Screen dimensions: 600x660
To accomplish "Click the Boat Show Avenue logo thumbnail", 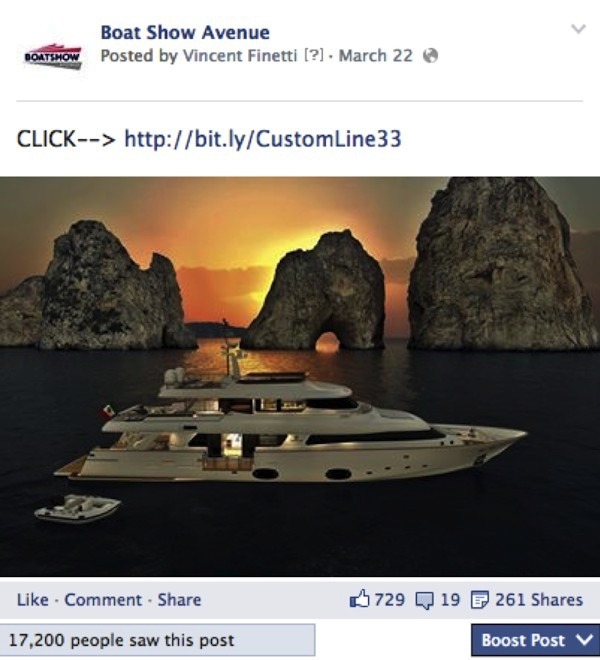I will pos(53,56).
